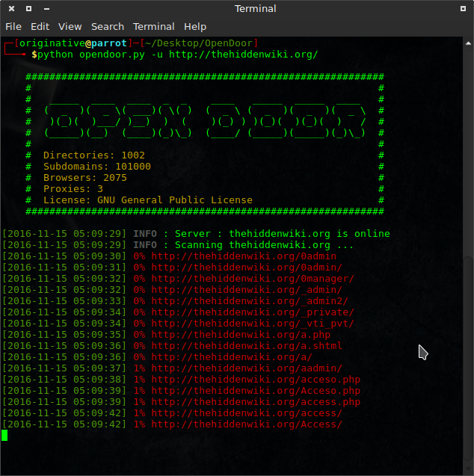Click the thehiddenwiki.org/aadmin/ URL
Viewport: 474px width, 476px height.
247,368
